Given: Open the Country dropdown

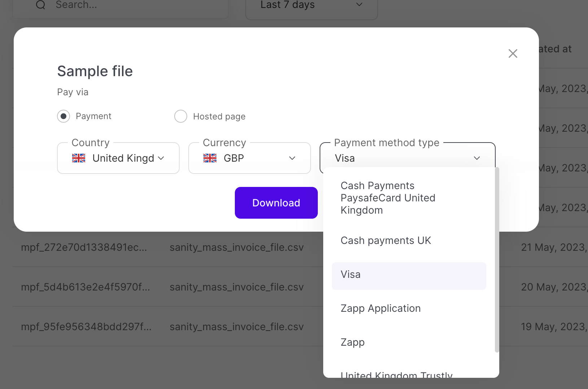Looking at the screenshot, I should (x=118, y=158).
